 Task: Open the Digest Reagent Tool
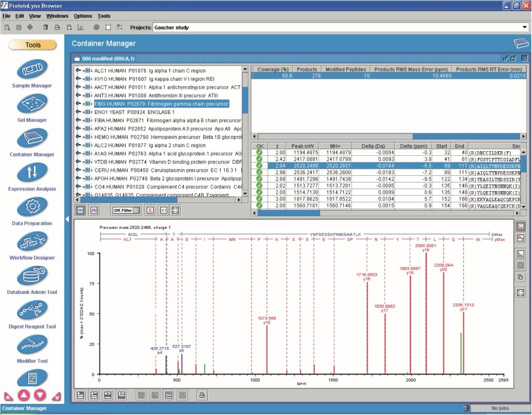pos(32,311)
